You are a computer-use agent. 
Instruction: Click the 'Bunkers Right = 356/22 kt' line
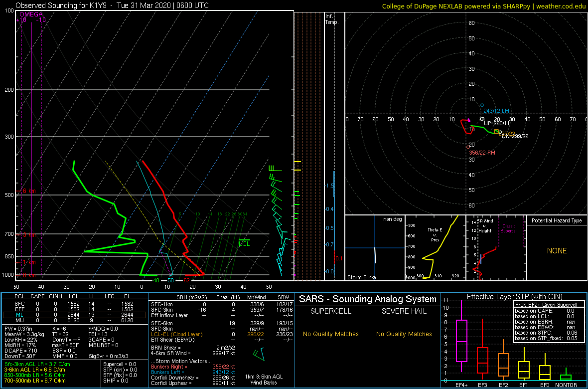coord(193,366)
